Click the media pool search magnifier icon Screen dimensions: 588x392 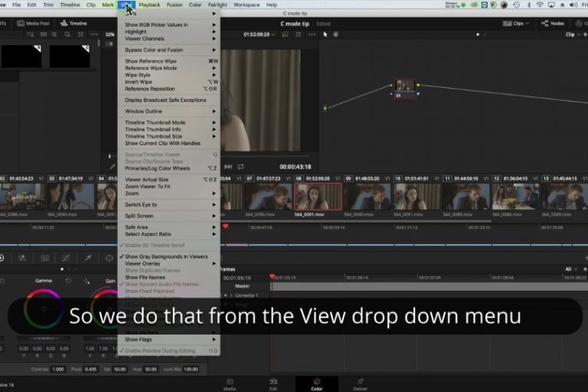click(67, 34)
